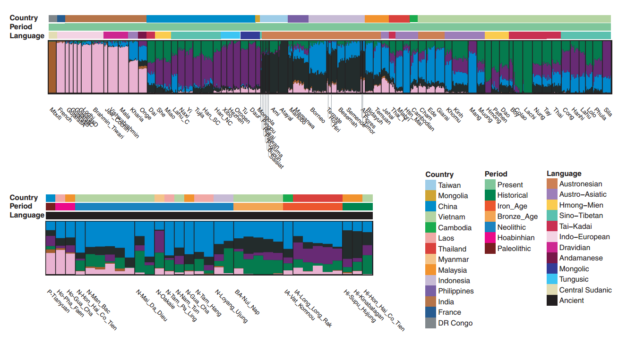Click the Country legend heading

(x=439, y=174)
